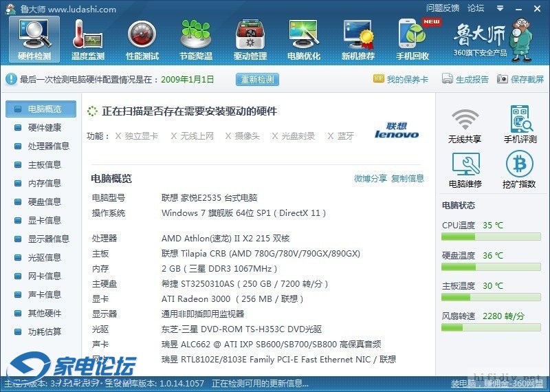This screenshot has height=392, width=550.
Task: Click the date 2009年1月1日
Action: point(187,80)
